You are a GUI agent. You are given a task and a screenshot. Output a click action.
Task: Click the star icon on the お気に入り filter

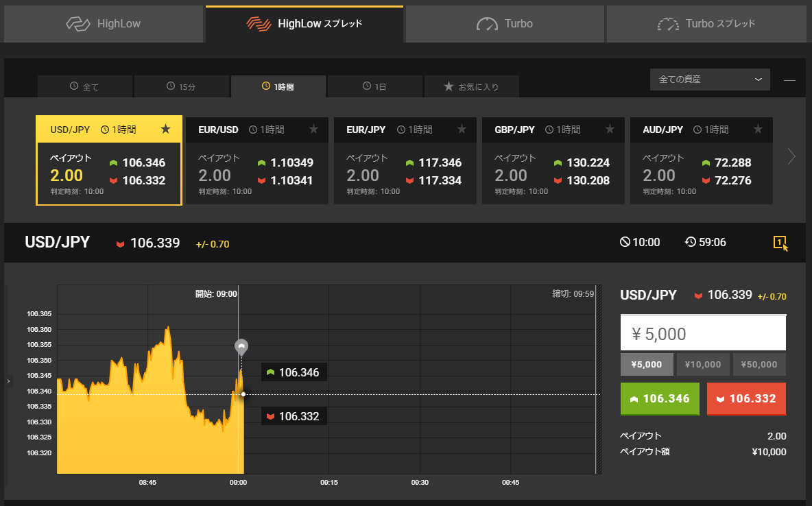(450, 86)
